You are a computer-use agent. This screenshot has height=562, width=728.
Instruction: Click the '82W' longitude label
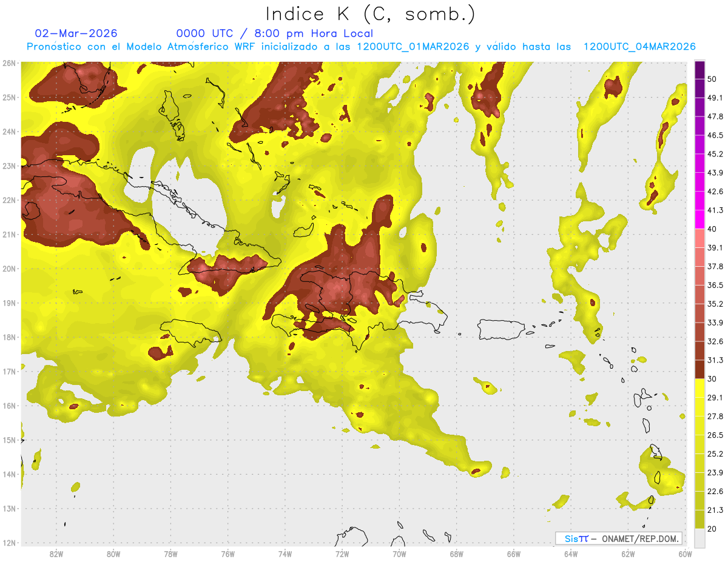pos(56,554)
